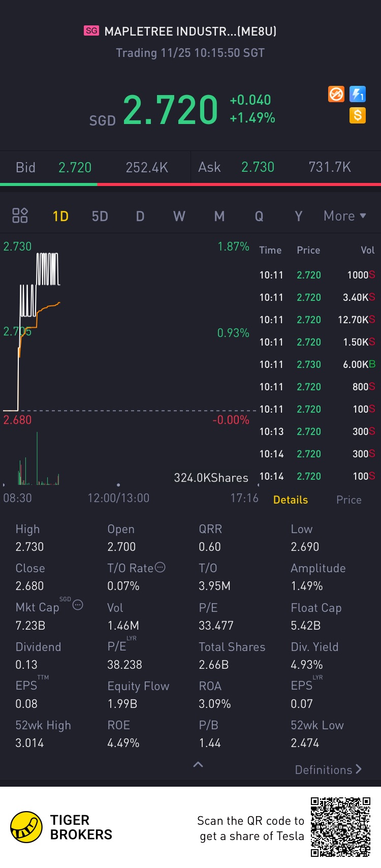Tap the 324.0KShares volume label
381x868 pixels.
tap(211, 478)
